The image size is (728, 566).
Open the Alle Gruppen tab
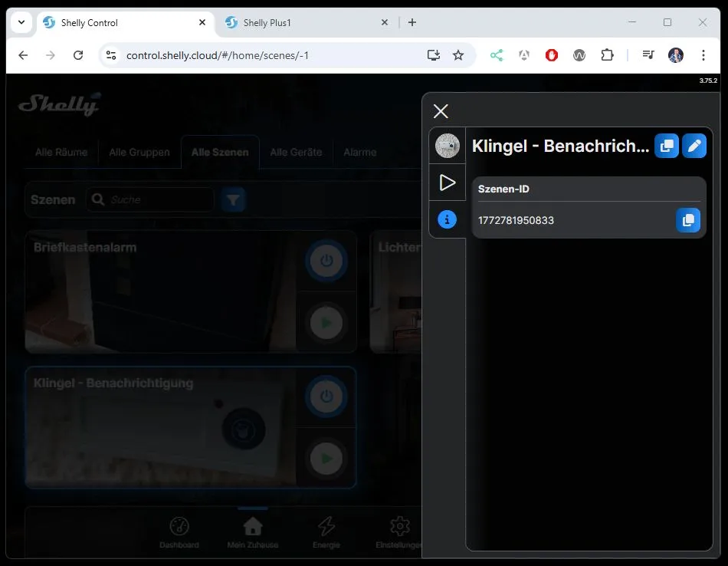click(x=139, y=153)
